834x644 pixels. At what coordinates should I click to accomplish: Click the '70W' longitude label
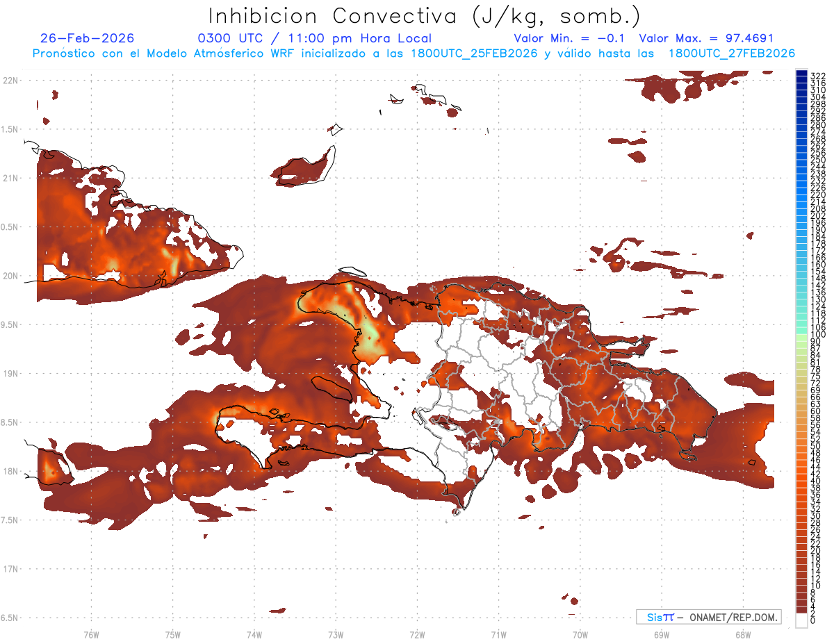tap(580, 634)
